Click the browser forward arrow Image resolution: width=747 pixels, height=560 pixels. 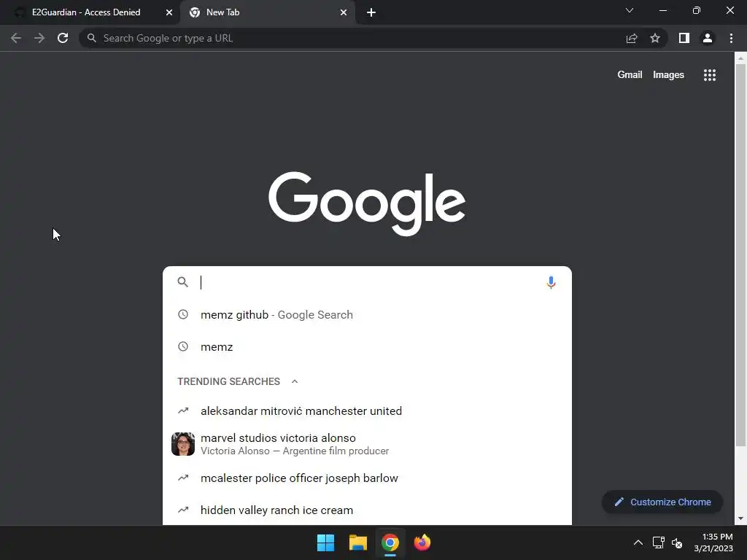pyautogui.click(x=39, y=38)
